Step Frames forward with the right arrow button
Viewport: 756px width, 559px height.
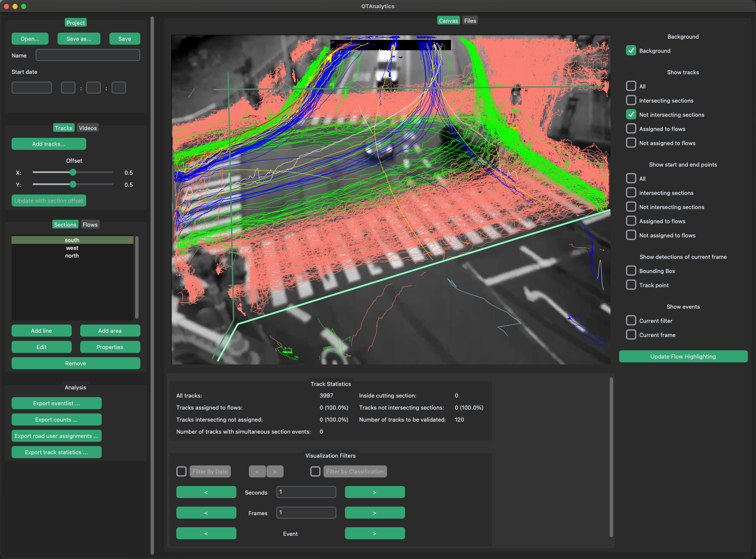374,512
